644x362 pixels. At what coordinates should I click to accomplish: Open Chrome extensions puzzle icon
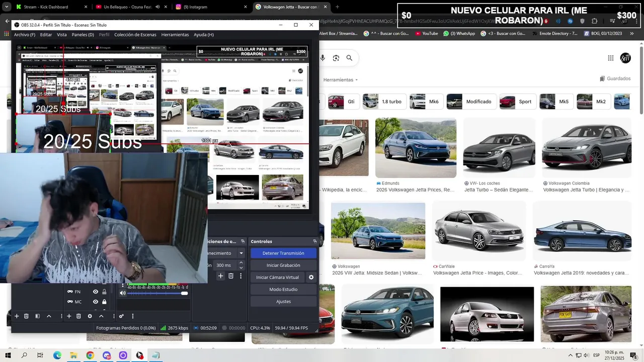[x=595, y=21]
